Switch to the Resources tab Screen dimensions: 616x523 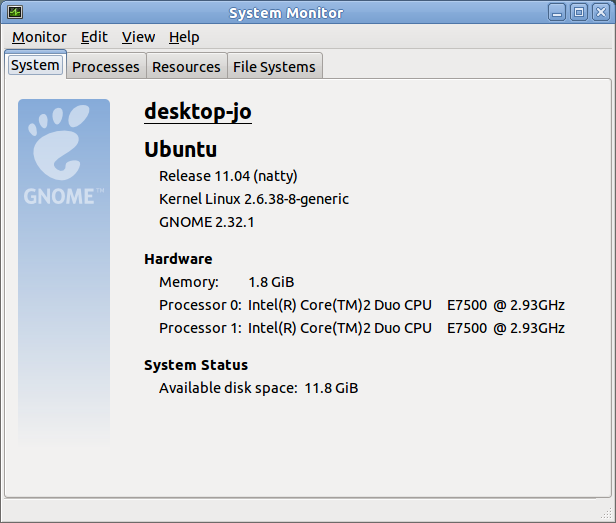186,66
